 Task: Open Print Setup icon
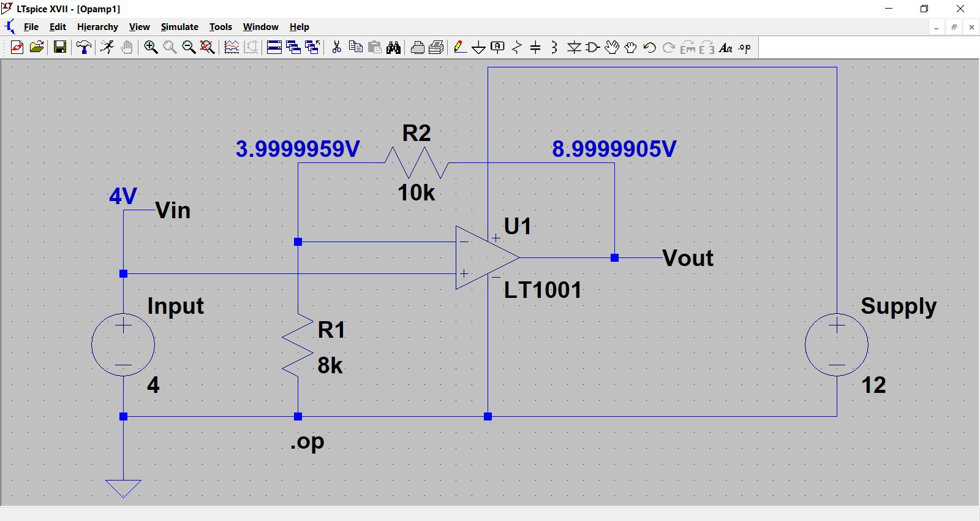(x=437, y=47)
